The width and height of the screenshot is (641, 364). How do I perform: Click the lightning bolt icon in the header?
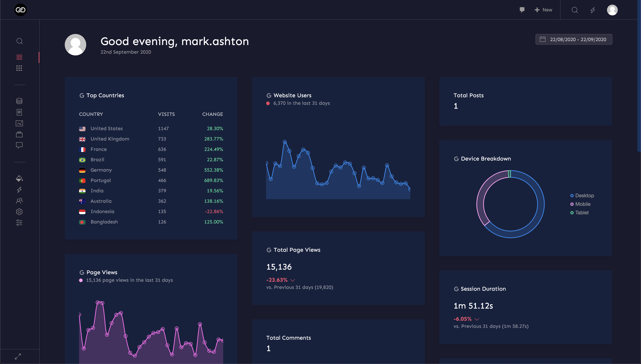593,10
